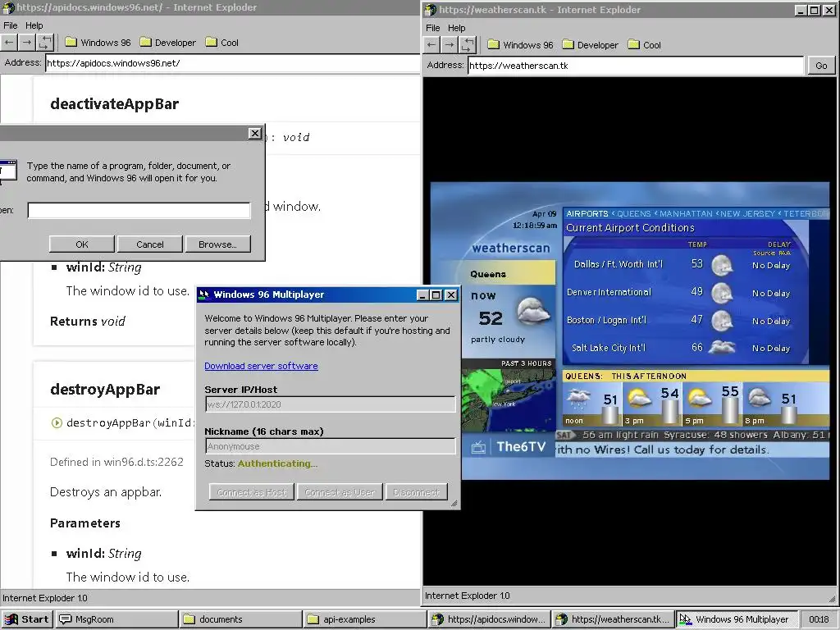Switch to api-examples folder in taskbar
Screen dimensions: 840x630
365,619
